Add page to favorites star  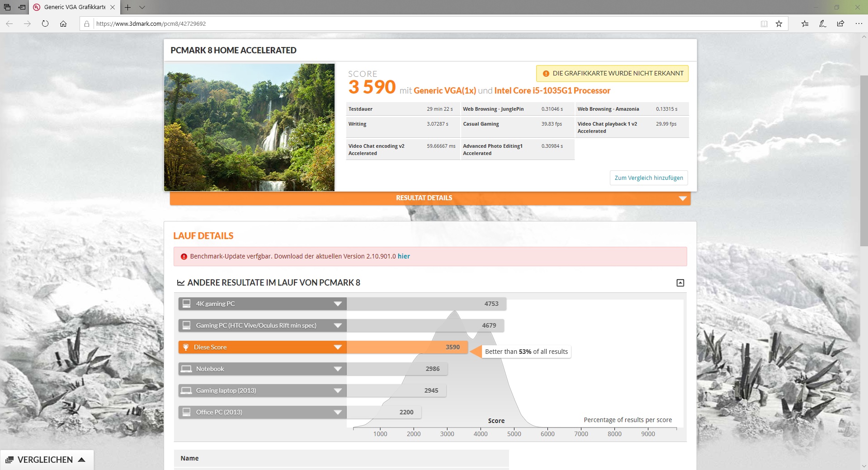click(779, 23)
